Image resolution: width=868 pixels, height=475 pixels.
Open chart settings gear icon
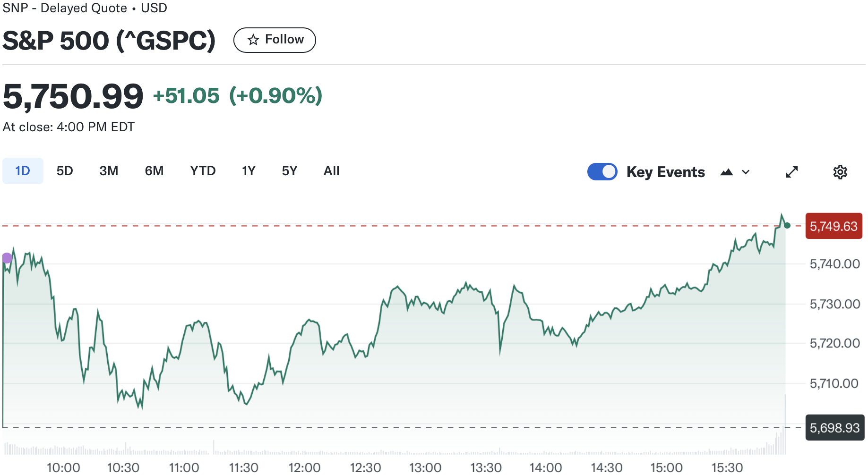coord(840,172)
